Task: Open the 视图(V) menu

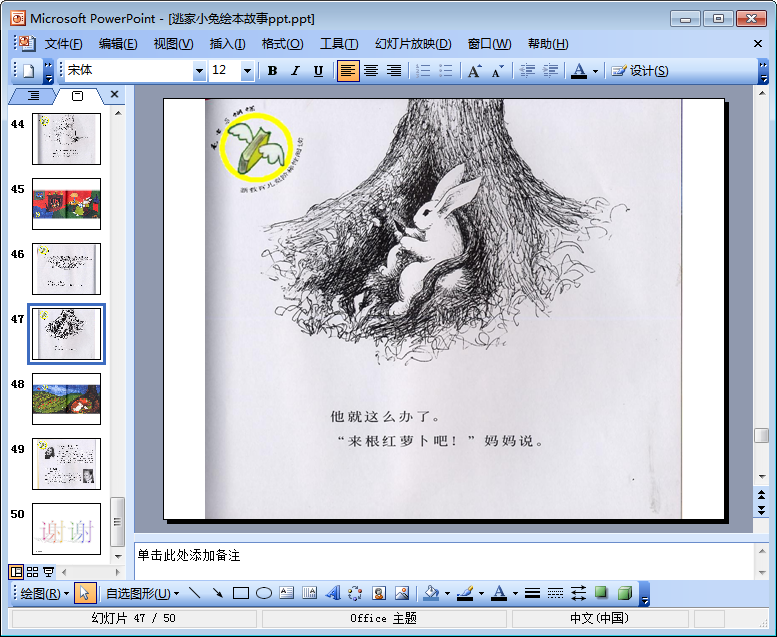Action: (x=173, y=44)
